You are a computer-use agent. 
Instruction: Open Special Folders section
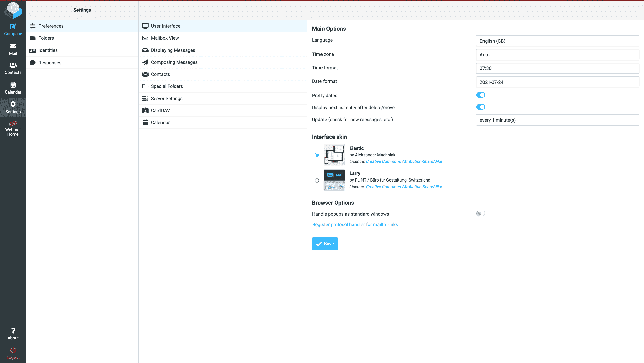(223, 86)
